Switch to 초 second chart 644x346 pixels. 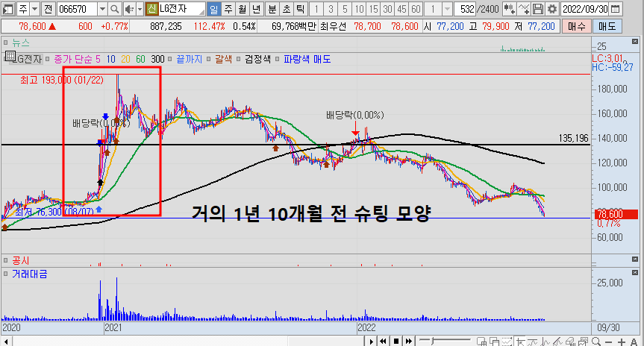287,9
